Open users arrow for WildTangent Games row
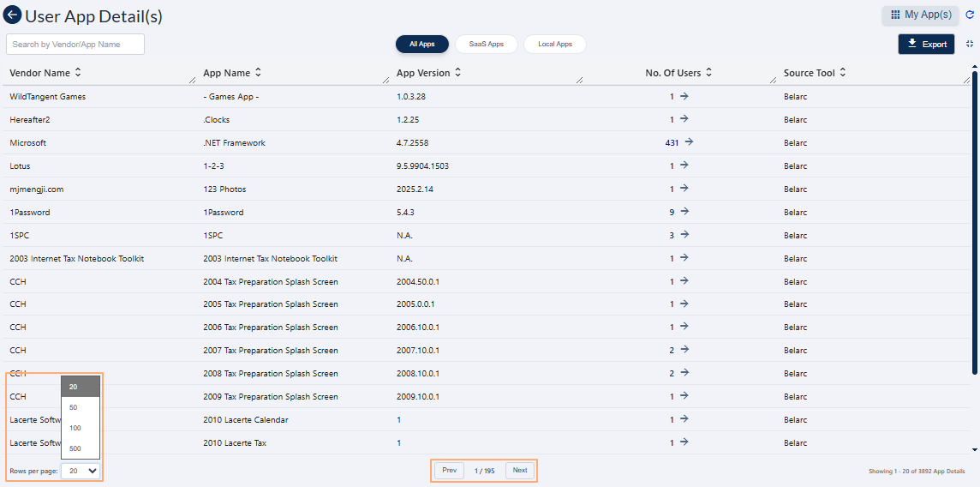Image resolution: width=980 pixels, height=487 pixels. [x=684, y=96]
